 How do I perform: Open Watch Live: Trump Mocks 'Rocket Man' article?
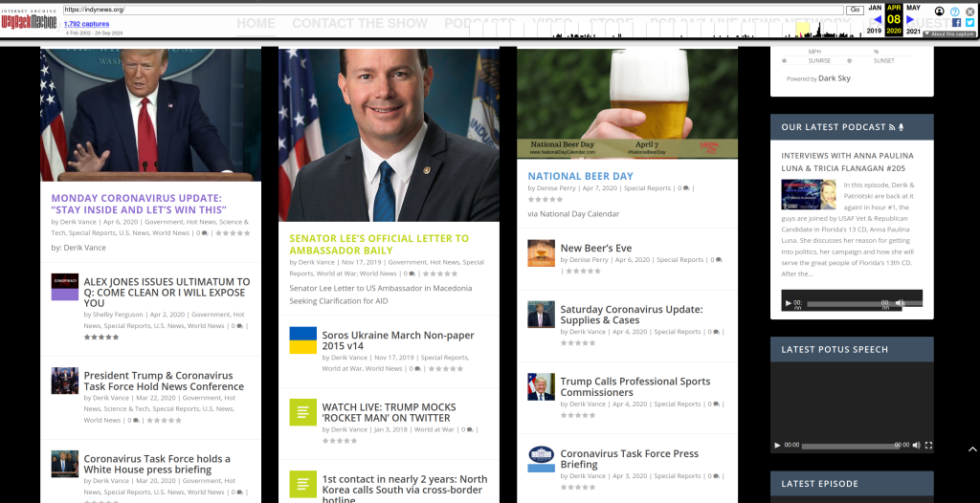click(389, 412)
